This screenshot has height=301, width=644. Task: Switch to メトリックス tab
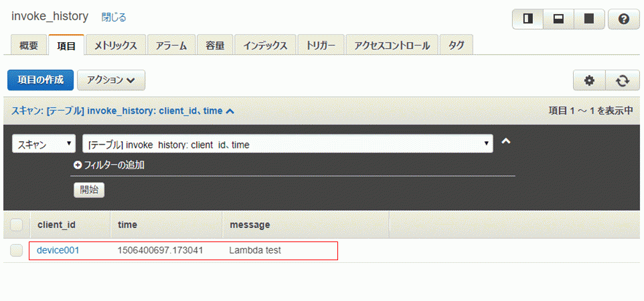coord(115,45)
